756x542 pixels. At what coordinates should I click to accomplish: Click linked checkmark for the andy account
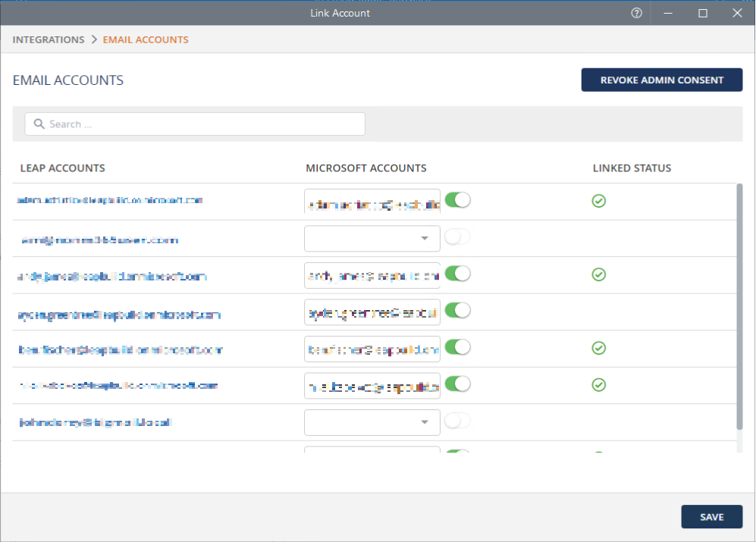click(598, 274)
